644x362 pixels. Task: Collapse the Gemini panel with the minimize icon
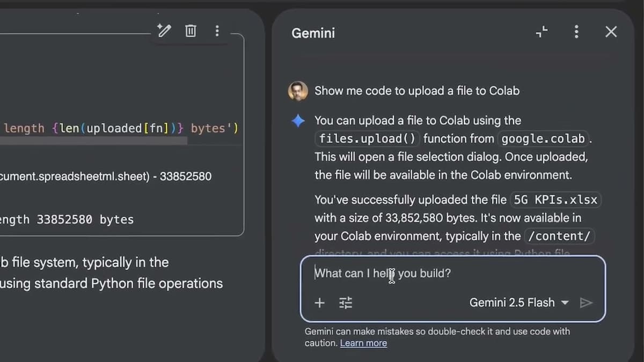click(x=541, y=32)
